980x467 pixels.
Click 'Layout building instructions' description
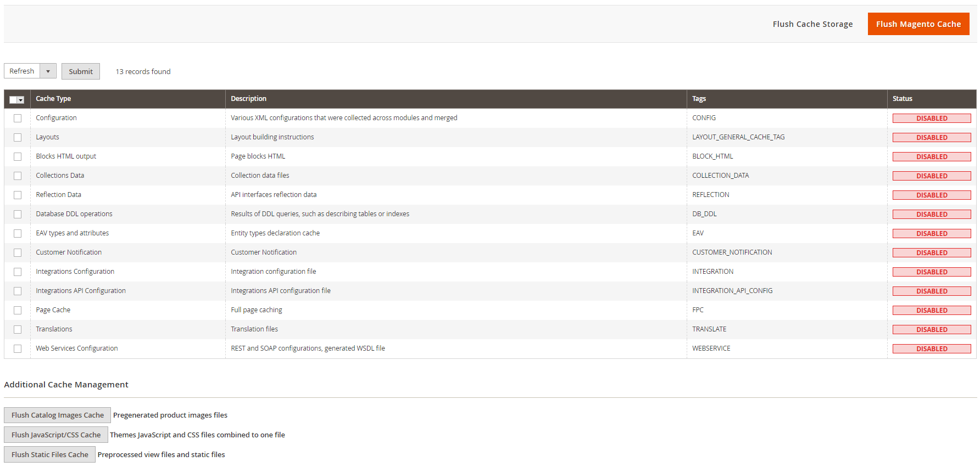click(272, 137)
